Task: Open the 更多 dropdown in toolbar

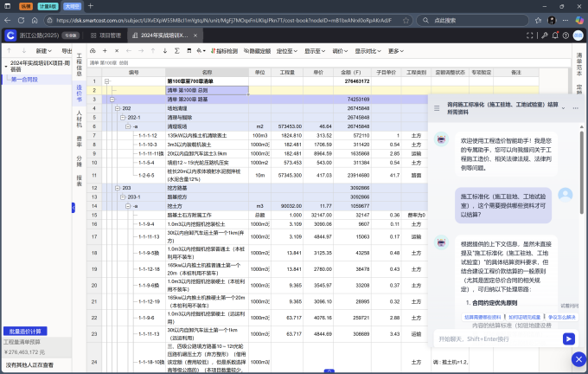Action: pos(394,51)
